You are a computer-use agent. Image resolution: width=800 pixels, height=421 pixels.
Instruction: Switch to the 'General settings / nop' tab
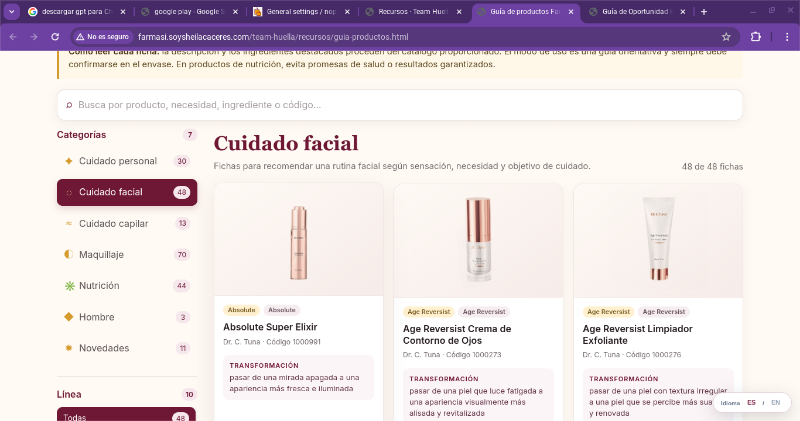pyautogui.click(x=301, y=11)
